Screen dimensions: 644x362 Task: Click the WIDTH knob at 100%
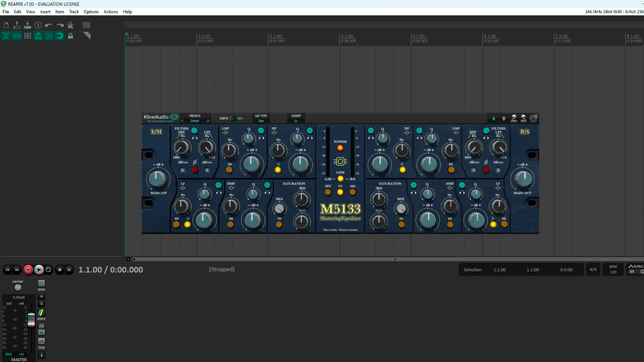[x=232, y=118]
